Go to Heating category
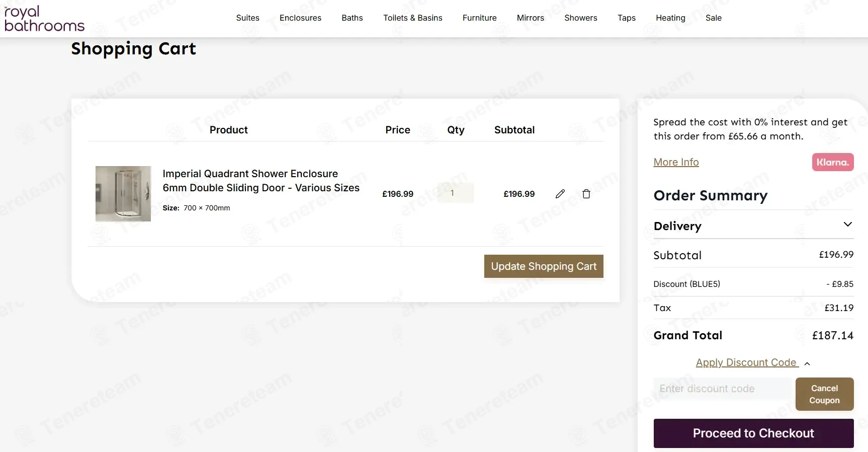868x452 pixels. (670, 18)
